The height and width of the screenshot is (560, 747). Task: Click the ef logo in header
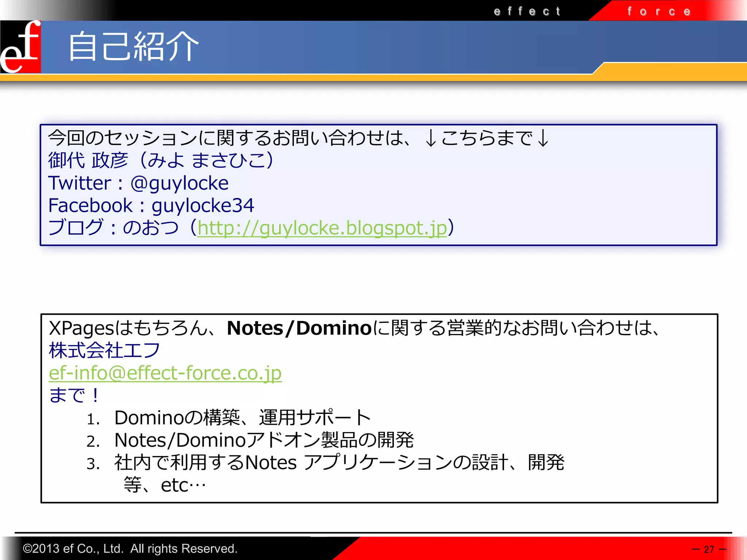click(x=20, y=47)
